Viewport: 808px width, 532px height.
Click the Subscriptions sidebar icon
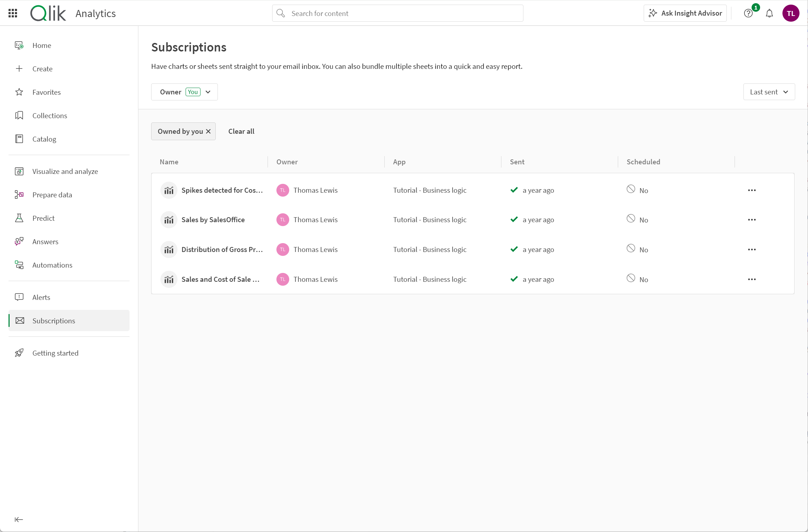pyautogui.click(x=20, y=320)
